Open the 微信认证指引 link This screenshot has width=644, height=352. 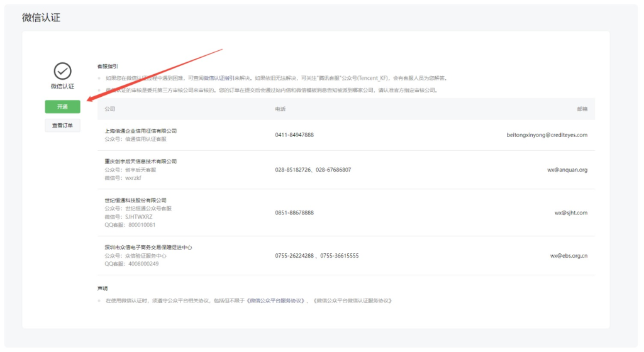218,79
